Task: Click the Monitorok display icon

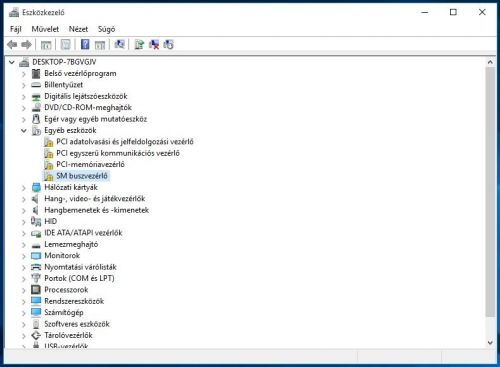Action: click(x=36, y=256)
